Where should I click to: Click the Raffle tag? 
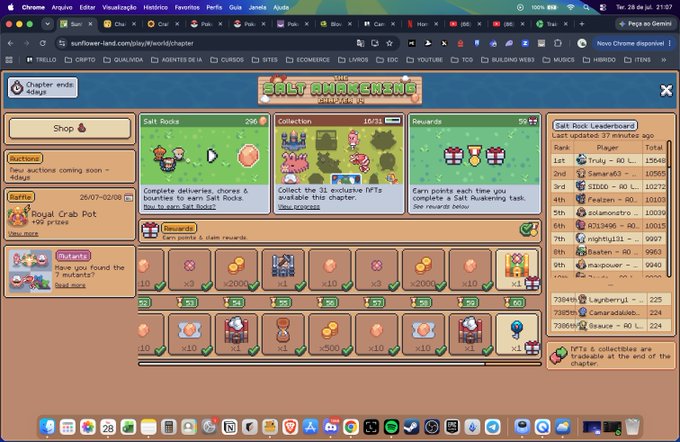click(21, 197)
